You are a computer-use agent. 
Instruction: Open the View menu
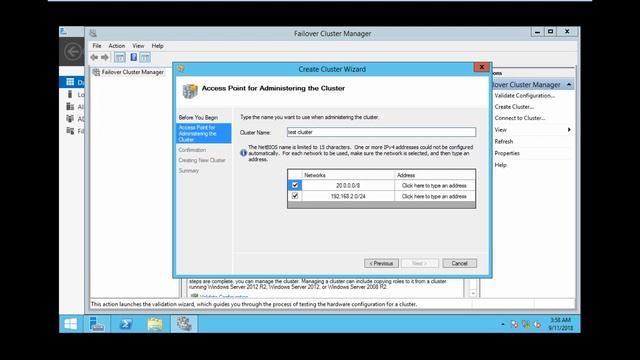coord(138,46)
